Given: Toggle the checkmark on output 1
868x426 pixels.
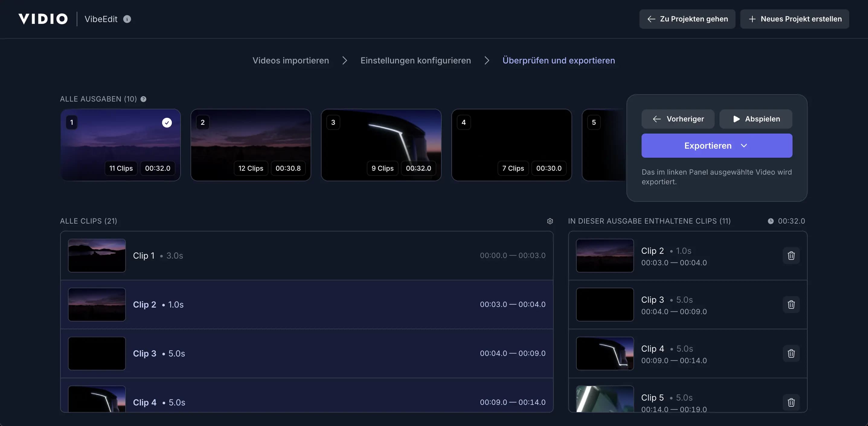Looking at the screenshot, I should click(x=167, y=122).
